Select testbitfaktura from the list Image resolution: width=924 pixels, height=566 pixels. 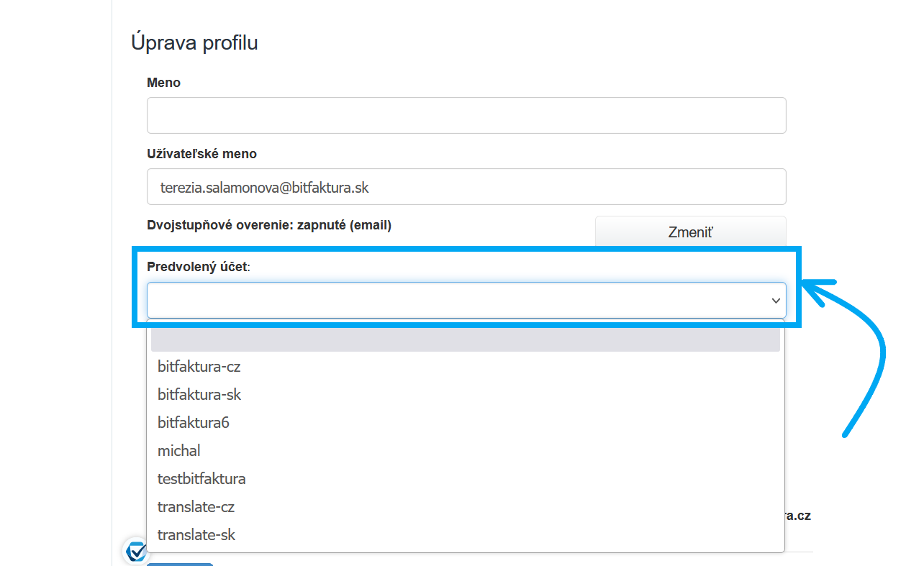point(201,479)
